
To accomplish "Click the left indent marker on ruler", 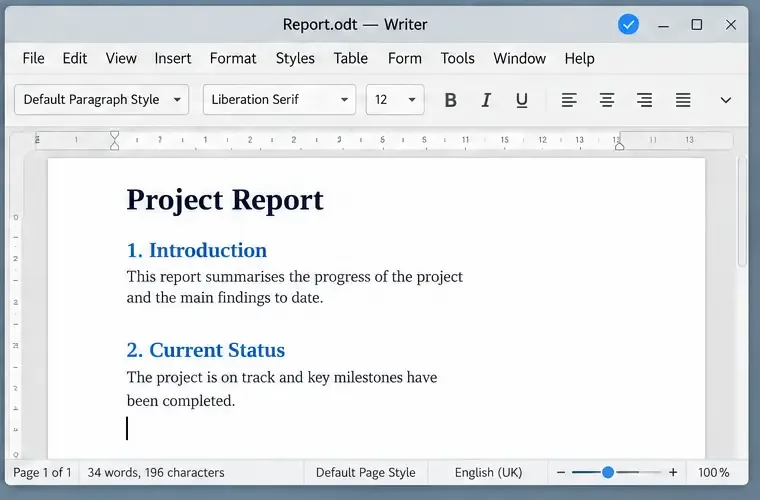I will click(x=114, y=140).
